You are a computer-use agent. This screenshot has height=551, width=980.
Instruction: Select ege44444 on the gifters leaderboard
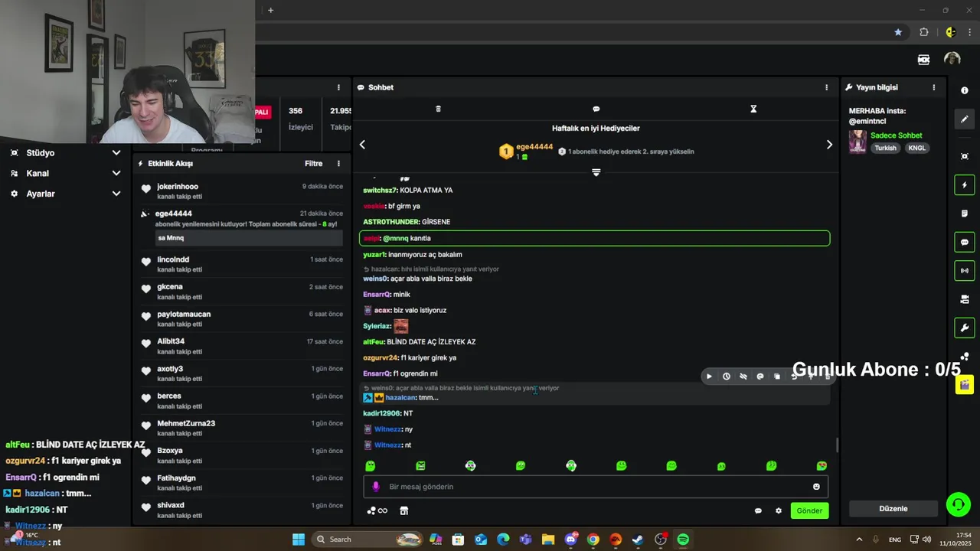click(x=534, y=146)
